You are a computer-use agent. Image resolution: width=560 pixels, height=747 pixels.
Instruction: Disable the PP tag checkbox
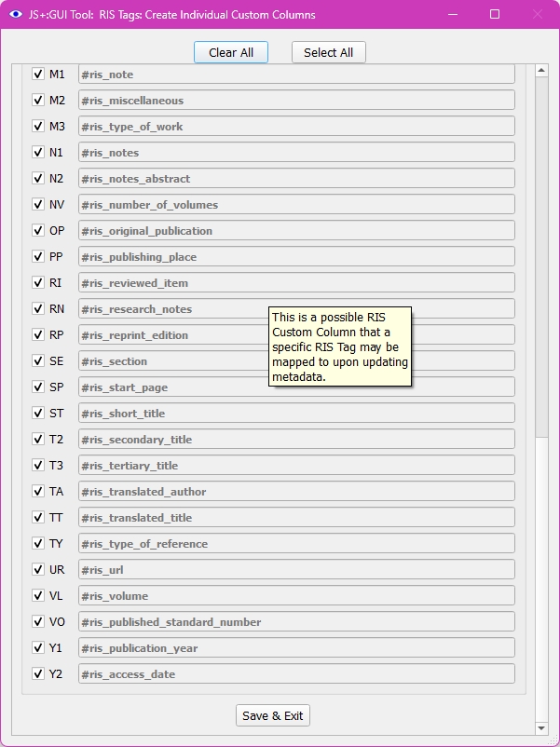(38, 256)
